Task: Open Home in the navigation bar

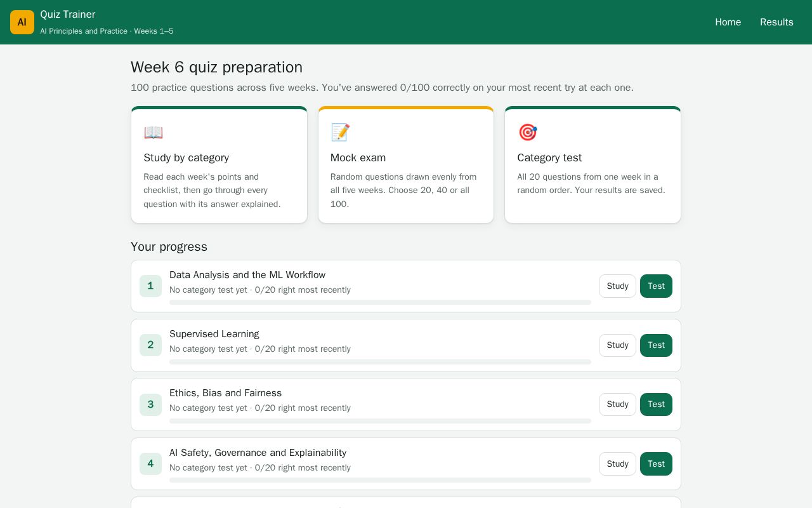Action: click(728, 22)
